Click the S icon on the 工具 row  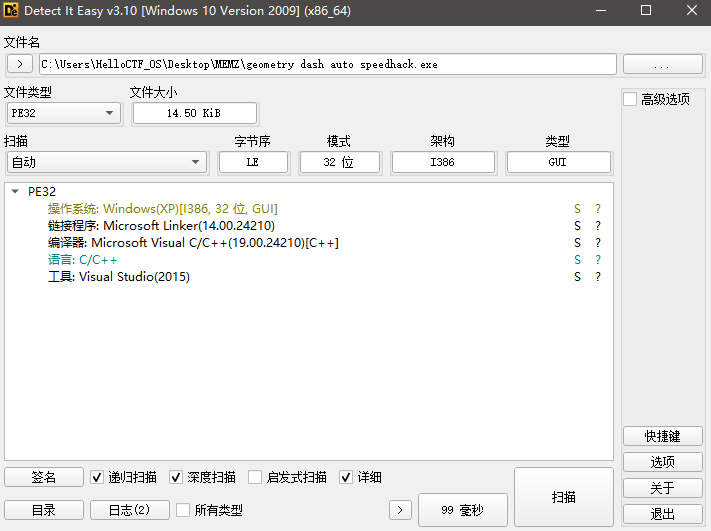pos(577,277)
